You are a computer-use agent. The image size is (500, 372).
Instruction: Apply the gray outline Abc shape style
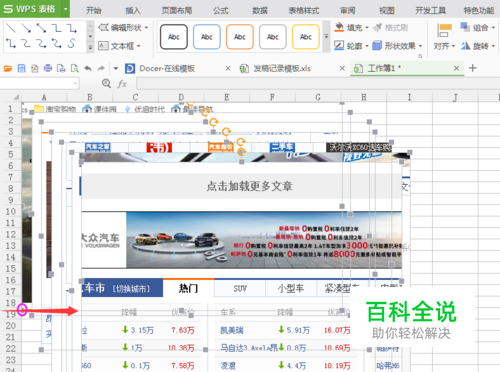pyautogui.click(x=273, y=37)
